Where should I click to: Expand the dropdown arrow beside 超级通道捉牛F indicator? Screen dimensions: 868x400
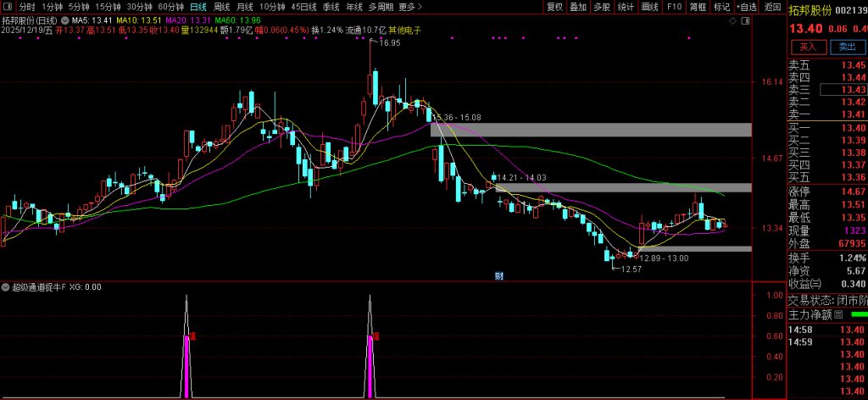coord(7,287)
